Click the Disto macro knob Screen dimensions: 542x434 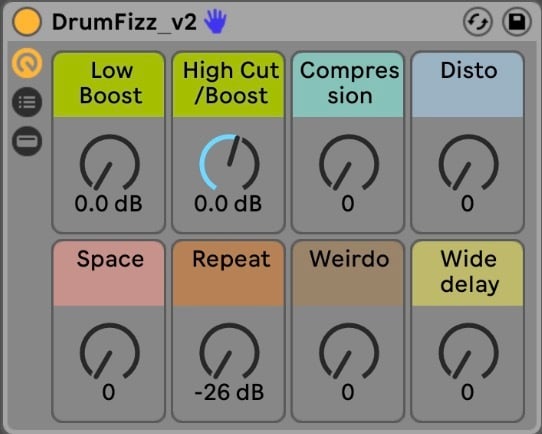pos(468,163)
